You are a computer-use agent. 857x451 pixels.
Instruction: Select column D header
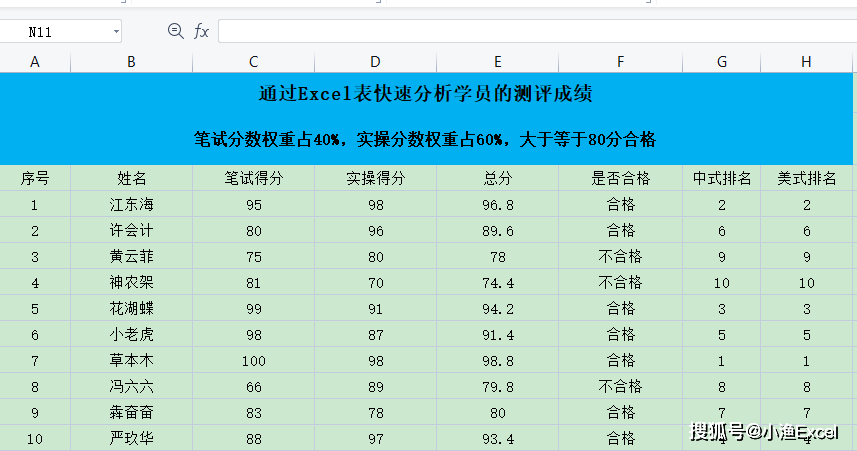tap(375, 62)
